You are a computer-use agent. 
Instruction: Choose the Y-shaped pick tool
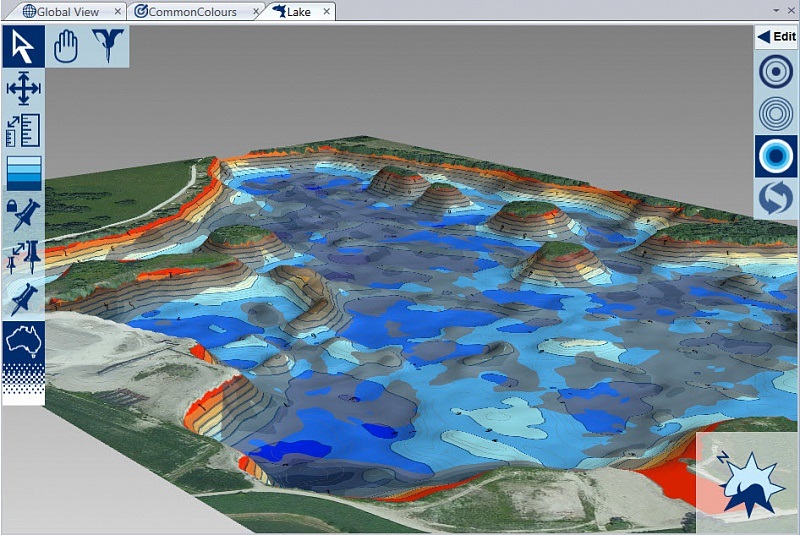(108, 46)
